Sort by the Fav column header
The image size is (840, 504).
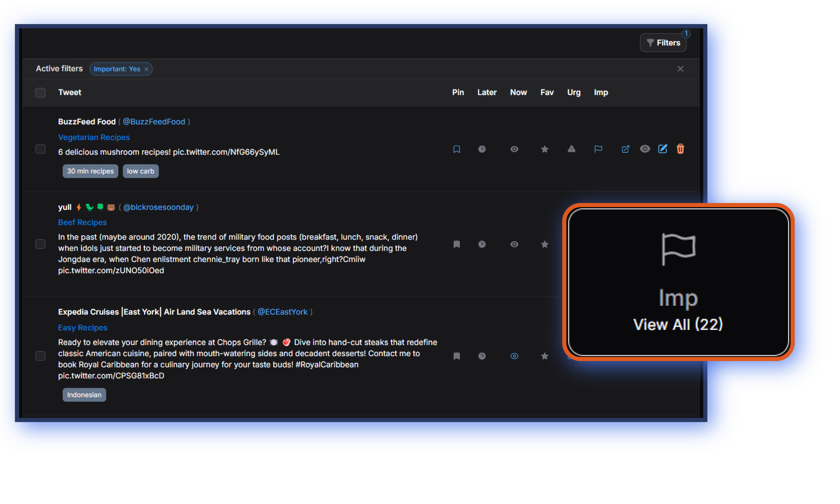tap(547, 92)
